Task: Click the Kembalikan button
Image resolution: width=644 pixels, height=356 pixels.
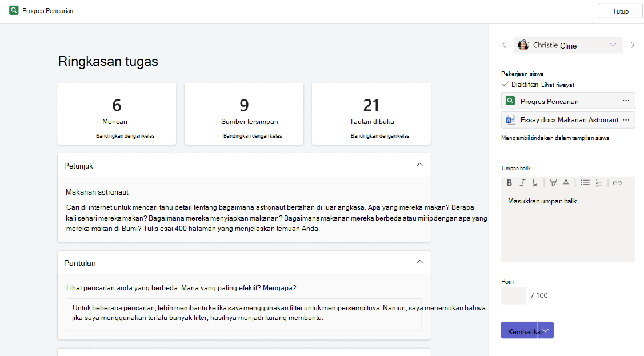Action: [519, 330]
